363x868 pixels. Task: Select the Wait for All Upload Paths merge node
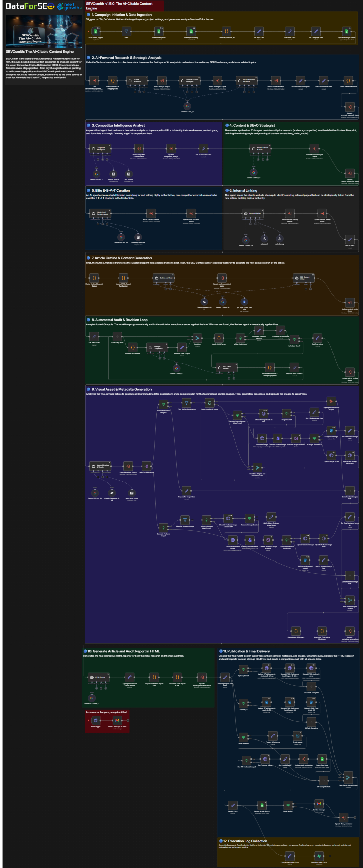point(348,777)
